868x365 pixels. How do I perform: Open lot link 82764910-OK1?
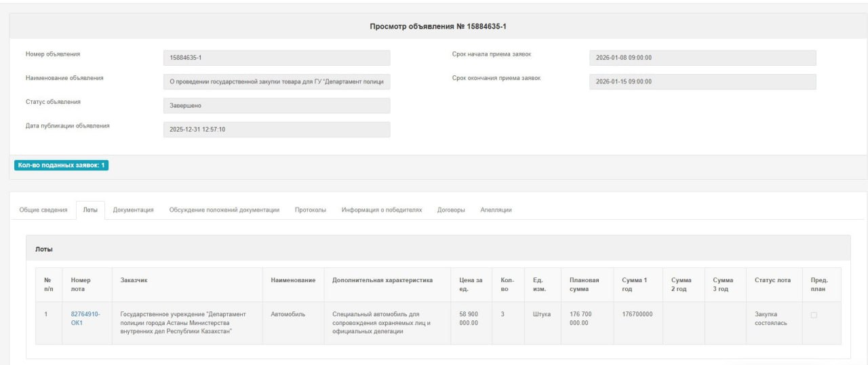tap(85, 318)
